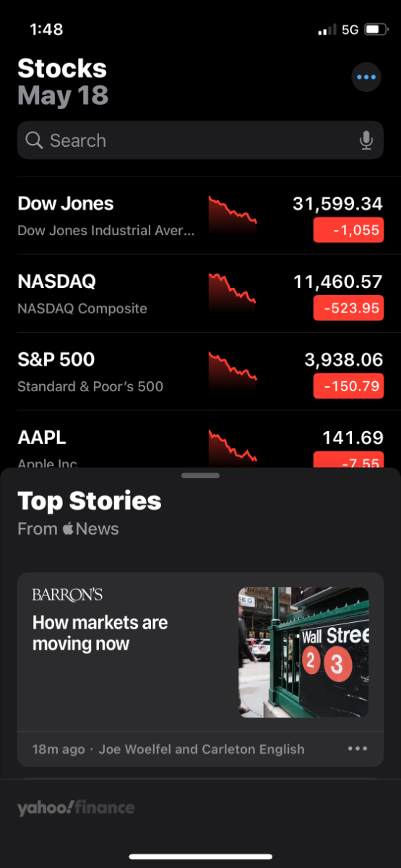Tap the magnifying glass search icon
Viewport: 401px width, 868px height.
click(34, 140)
